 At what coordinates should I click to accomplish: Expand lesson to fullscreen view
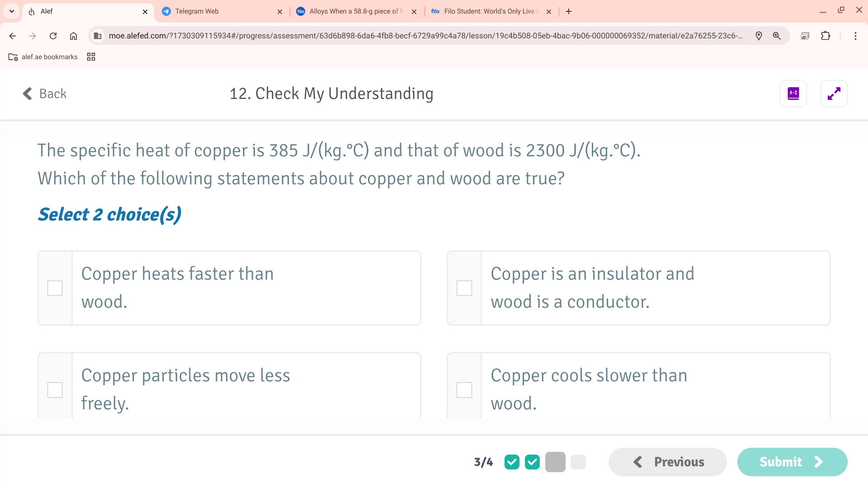(x=834, y=94)
